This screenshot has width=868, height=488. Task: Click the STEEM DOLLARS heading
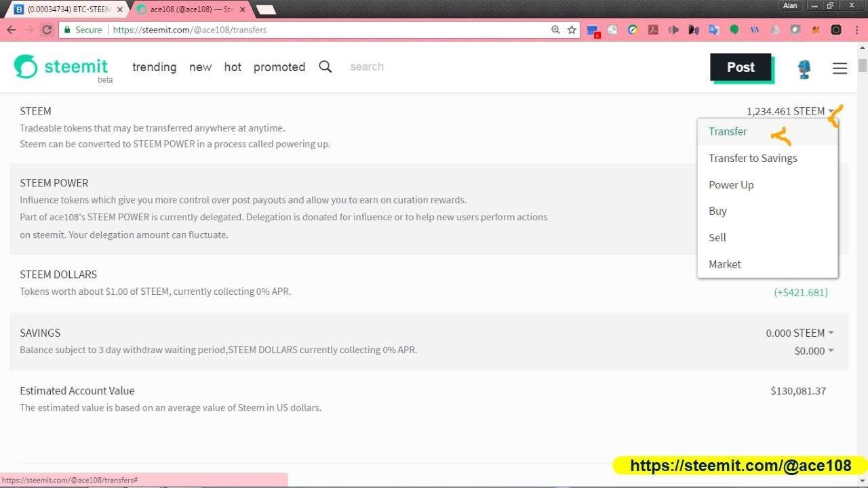point(58,274)
